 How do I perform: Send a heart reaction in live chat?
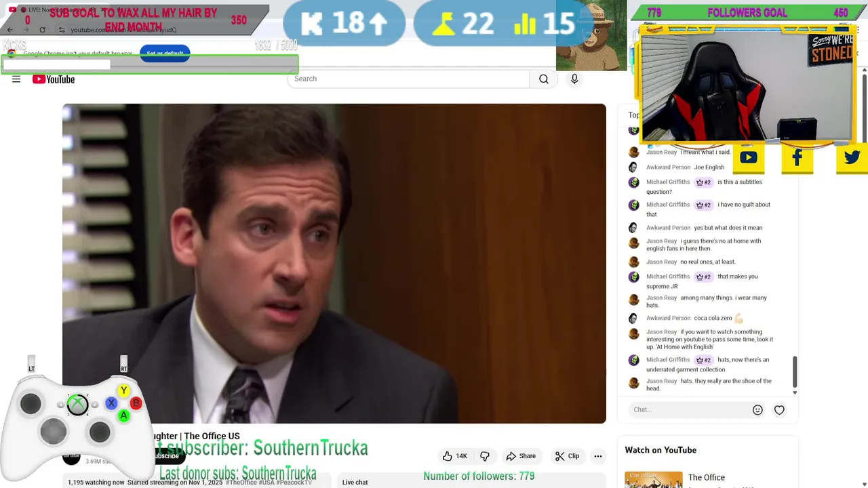pos(779,409)
